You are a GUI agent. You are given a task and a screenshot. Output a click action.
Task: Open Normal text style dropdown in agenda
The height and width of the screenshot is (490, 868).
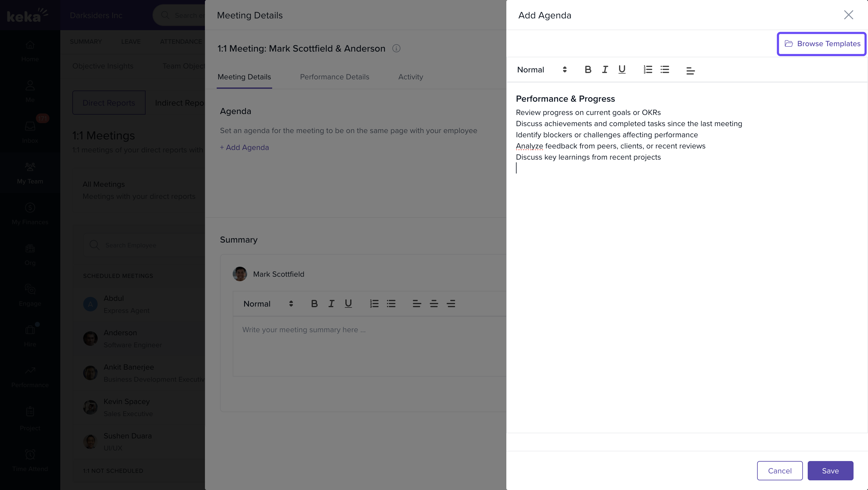[542, 69]
